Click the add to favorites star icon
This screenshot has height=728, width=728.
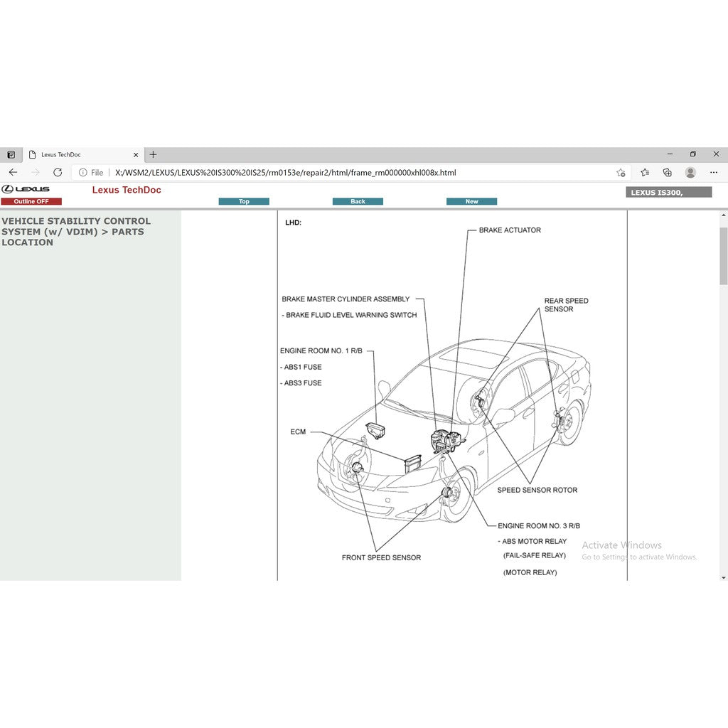621,172
